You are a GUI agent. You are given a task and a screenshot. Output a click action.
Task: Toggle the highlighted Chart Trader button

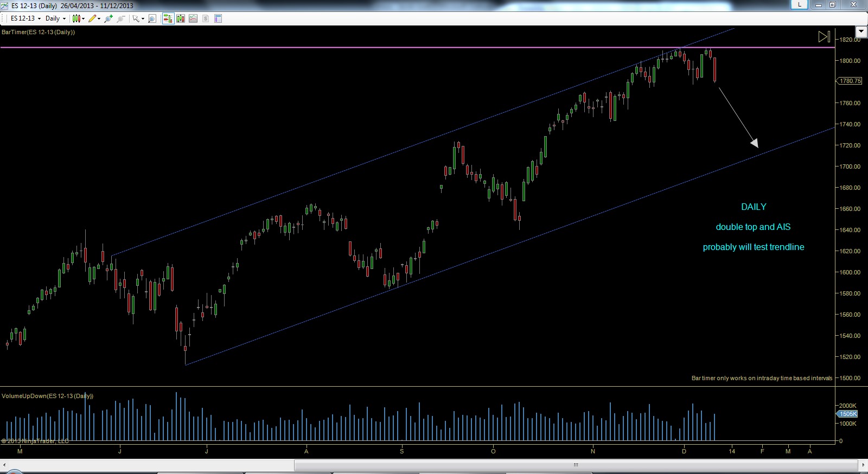coord(168,18)
